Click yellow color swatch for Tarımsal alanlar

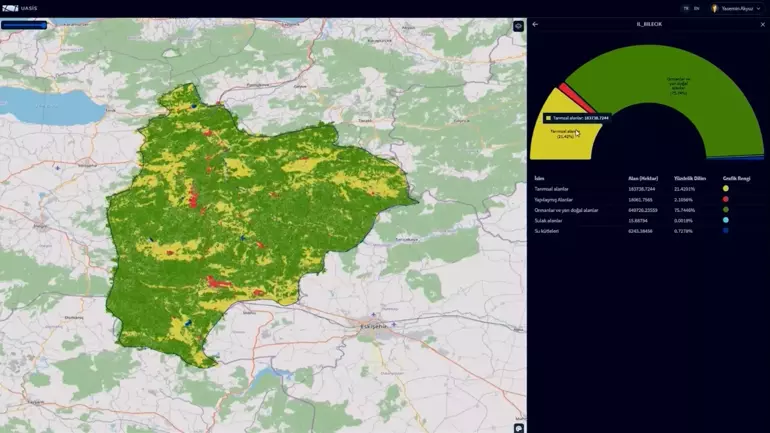coord(726,188)
